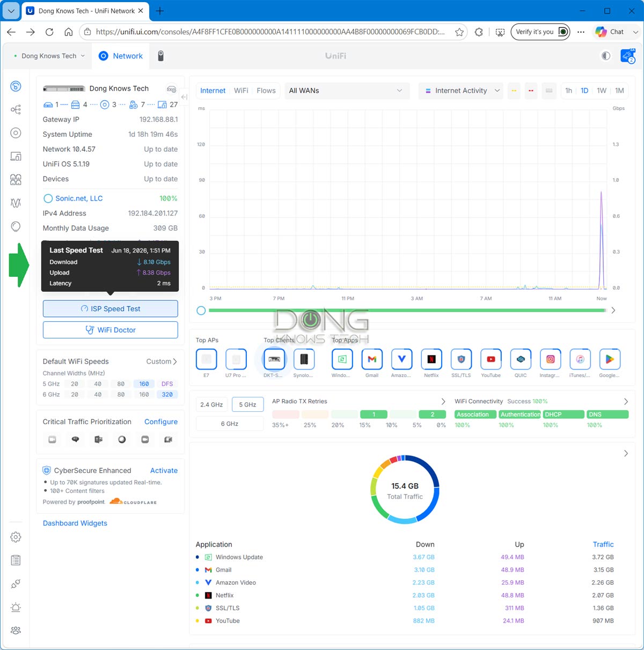Open UniFi Devices icon in sidebar
This screenshot has height=650, width=644.
click(x=16, y=133)
